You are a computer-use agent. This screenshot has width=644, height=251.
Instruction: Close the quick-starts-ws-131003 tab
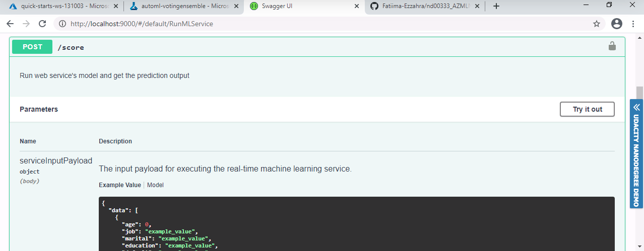coord(116,6)
